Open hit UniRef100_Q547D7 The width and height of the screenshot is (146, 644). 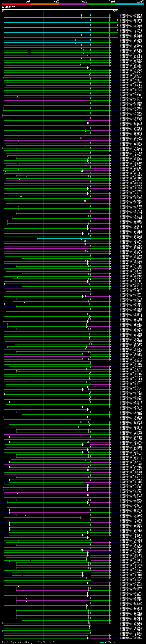tap(131, 18)
